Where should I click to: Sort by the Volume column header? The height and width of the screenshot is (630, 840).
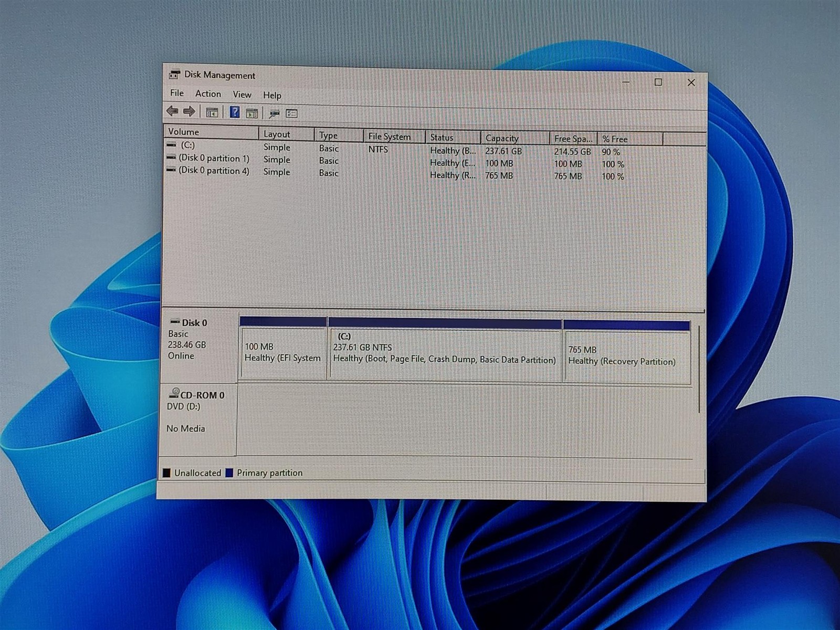(211, 132)
